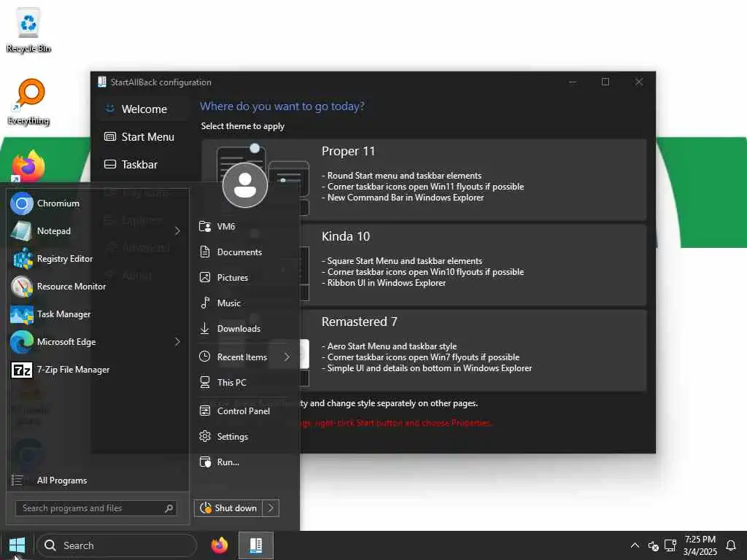Expand Microsoft Edge jump list arrow

point(178,342)
